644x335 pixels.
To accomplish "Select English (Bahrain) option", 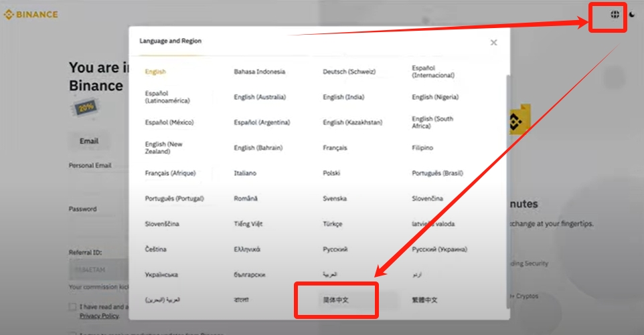I will click(258, 148).
